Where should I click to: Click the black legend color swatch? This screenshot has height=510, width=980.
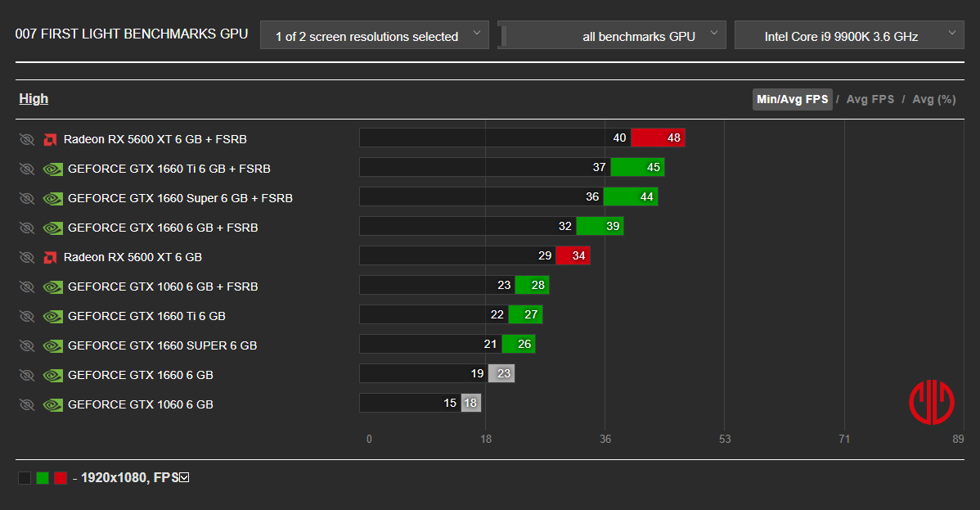coord(25,478)
